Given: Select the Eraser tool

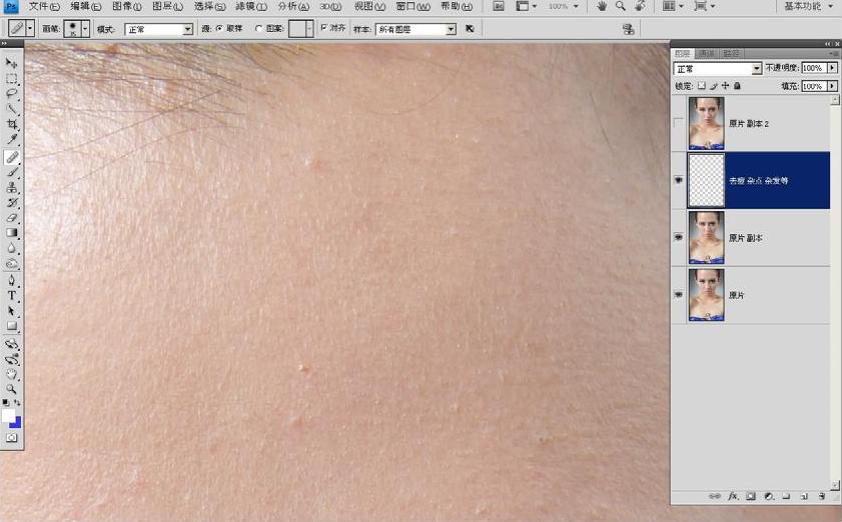Looking at the screenshot, I should click(x=11, y=218).
